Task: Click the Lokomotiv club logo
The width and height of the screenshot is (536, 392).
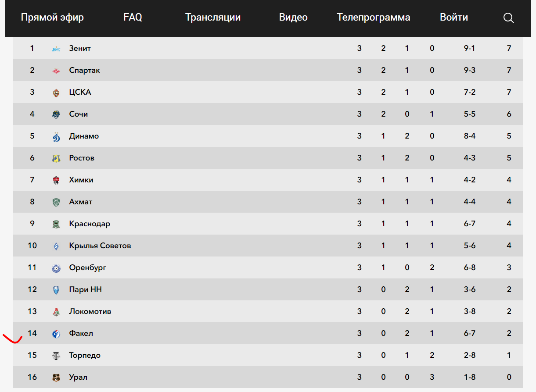Action: pyautogui.click(x=56, y=312)
